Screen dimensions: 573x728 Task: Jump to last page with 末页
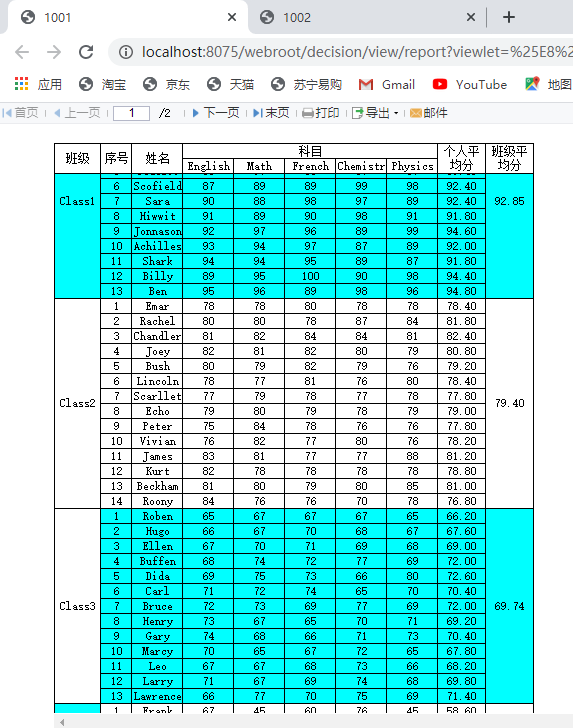click(271, 113)
